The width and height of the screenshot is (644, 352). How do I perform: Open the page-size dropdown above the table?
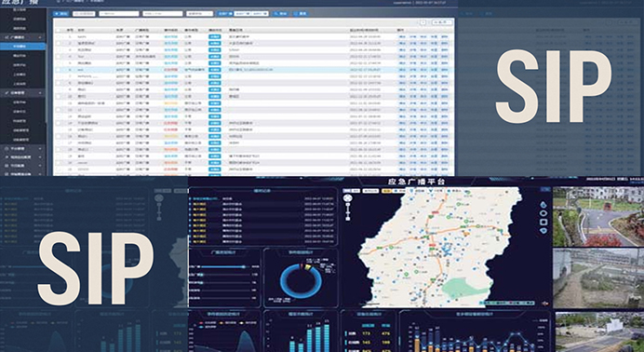click(x=442, y=22)
